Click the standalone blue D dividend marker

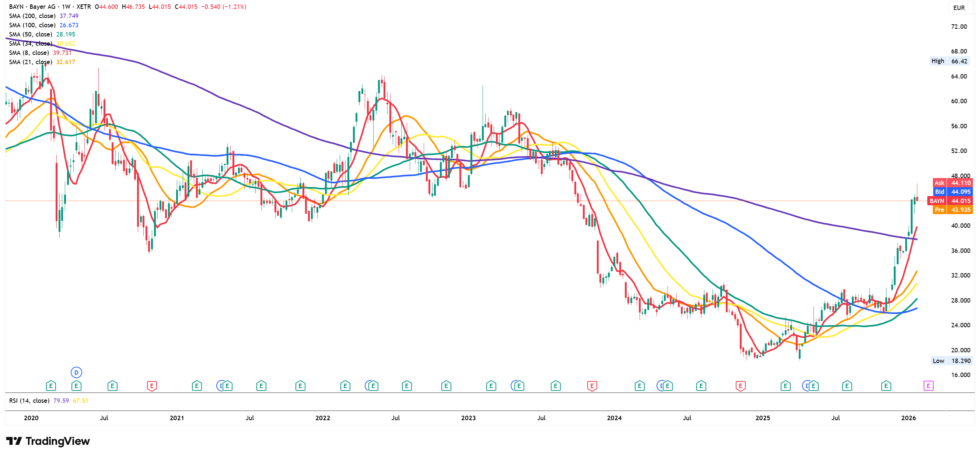(x=76, y=372)
